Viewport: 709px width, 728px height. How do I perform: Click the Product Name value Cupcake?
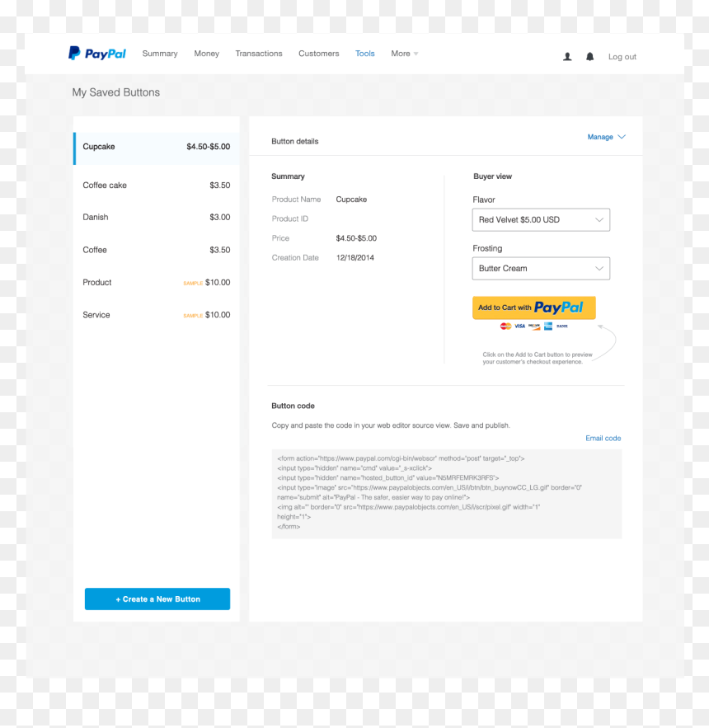(351, 200)
